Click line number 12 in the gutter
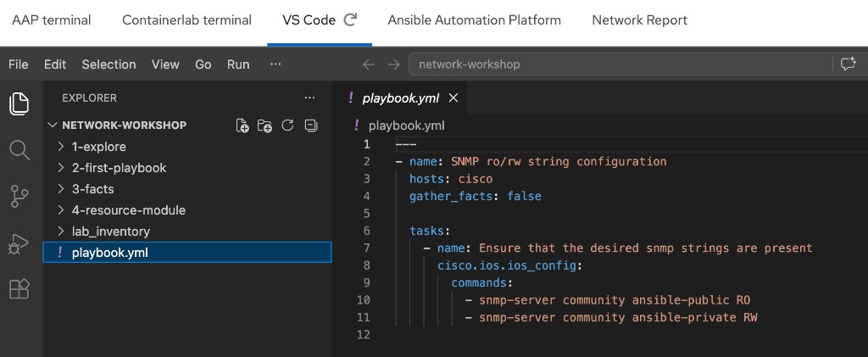Viewport: 868px width, 357px height. pos(363,334)
